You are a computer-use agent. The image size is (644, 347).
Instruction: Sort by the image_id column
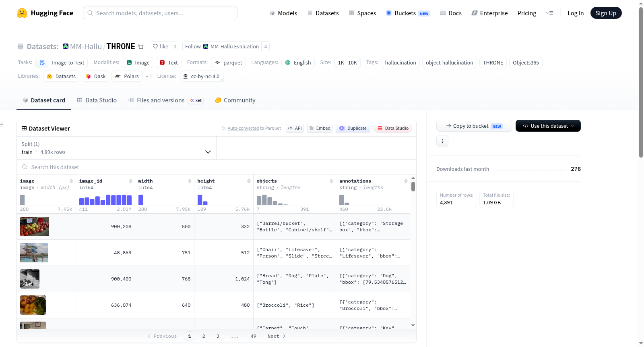(x=130, y=181)
